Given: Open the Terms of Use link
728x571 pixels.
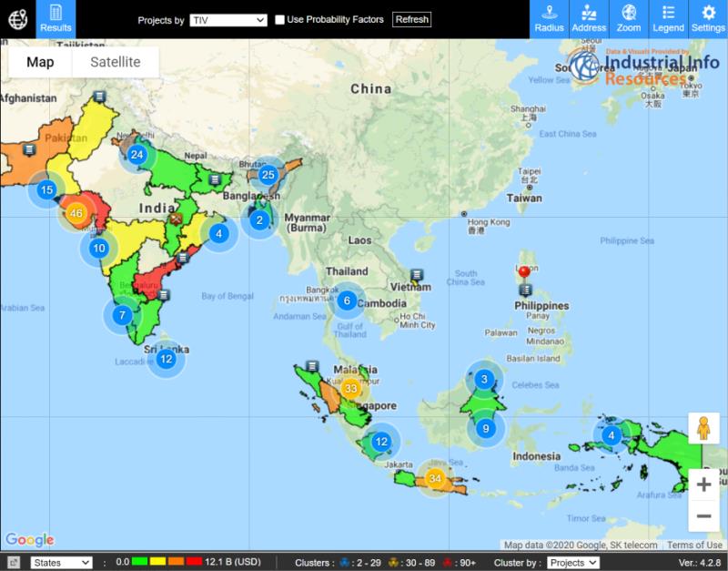Looking at the screenshot, I should coord(694,546).
